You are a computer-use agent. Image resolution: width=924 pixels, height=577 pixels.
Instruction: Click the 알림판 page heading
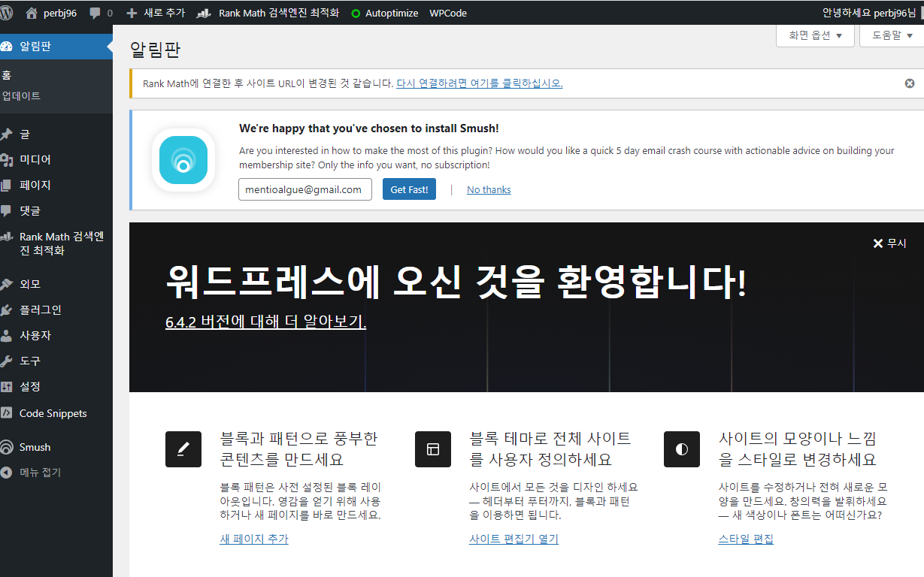pyautogui.click(x=156, y=50)
